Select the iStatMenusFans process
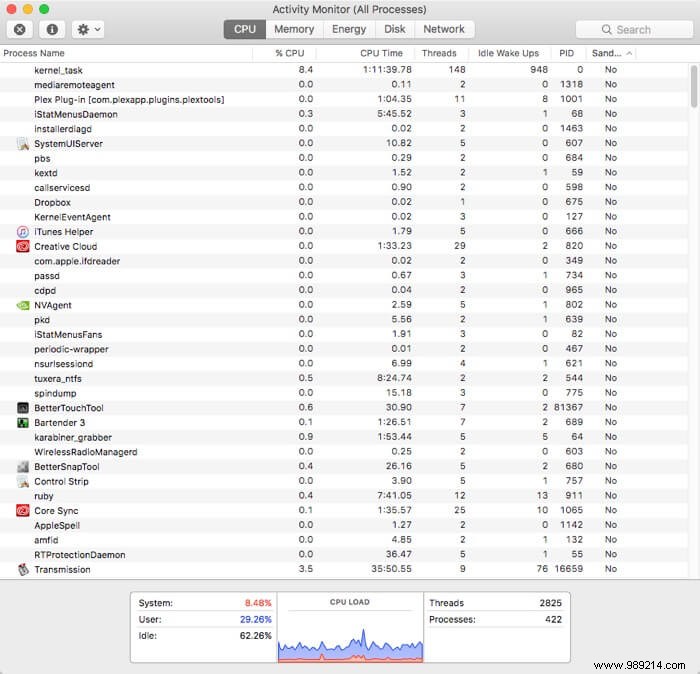Viewport: 700px width, 674px height. pyautogui.click(x=344, y=334)
